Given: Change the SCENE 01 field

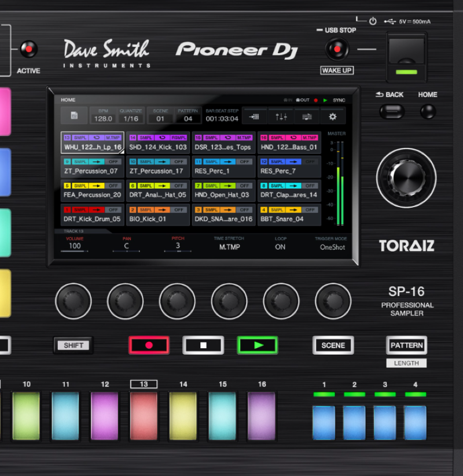Looking at the screenshot, I should click(160, 115).
